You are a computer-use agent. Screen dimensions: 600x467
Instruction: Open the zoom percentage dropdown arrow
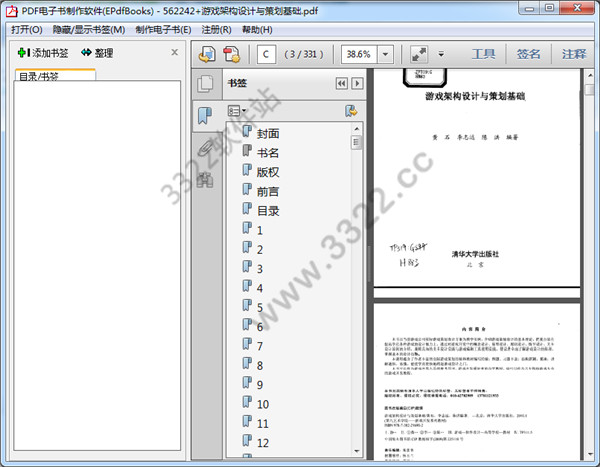pyautogui.click(x=385, y=54)
